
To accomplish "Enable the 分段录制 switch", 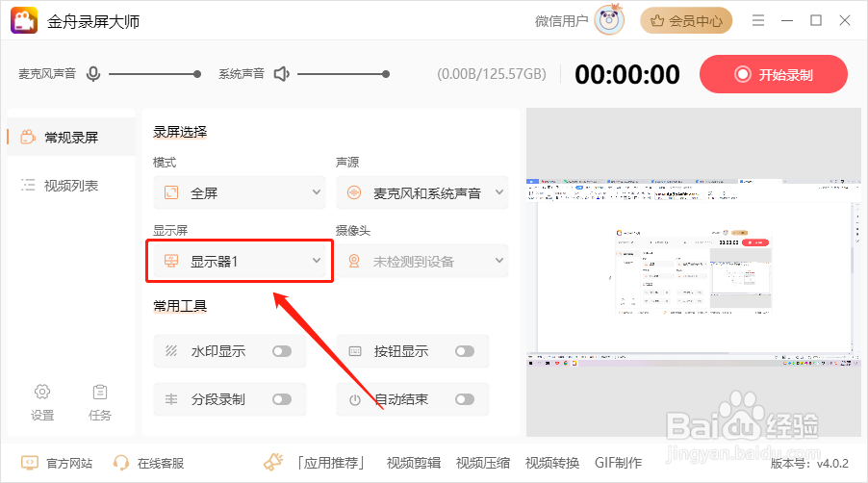I will (282, 399).
